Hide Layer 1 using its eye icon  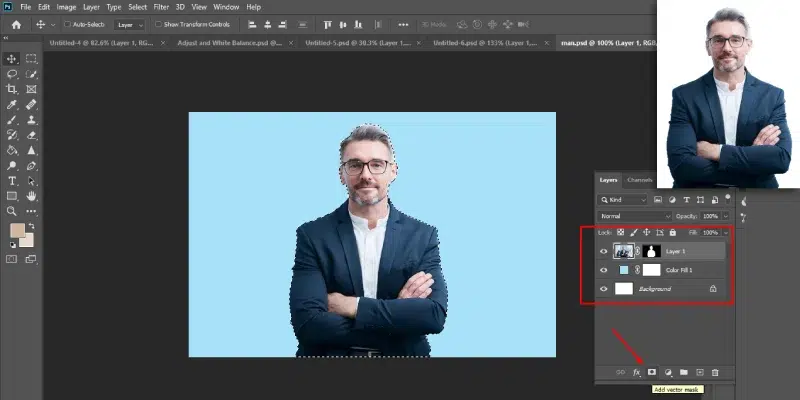(604, 251)
